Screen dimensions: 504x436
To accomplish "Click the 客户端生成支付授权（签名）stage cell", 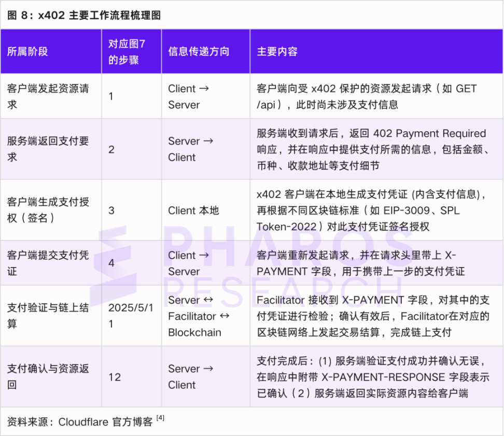I will pos(48,210).
